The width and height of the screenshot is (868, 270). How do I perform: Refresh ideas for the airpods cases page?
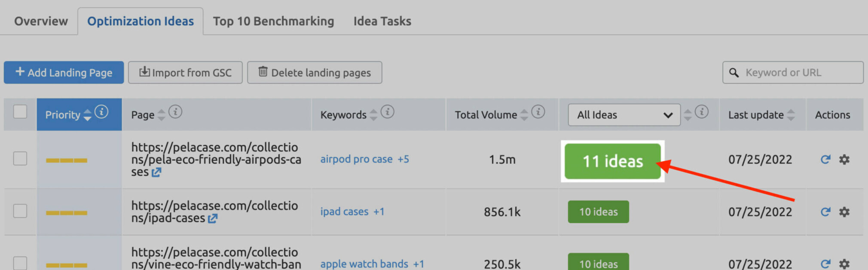(x=825, y=160)
